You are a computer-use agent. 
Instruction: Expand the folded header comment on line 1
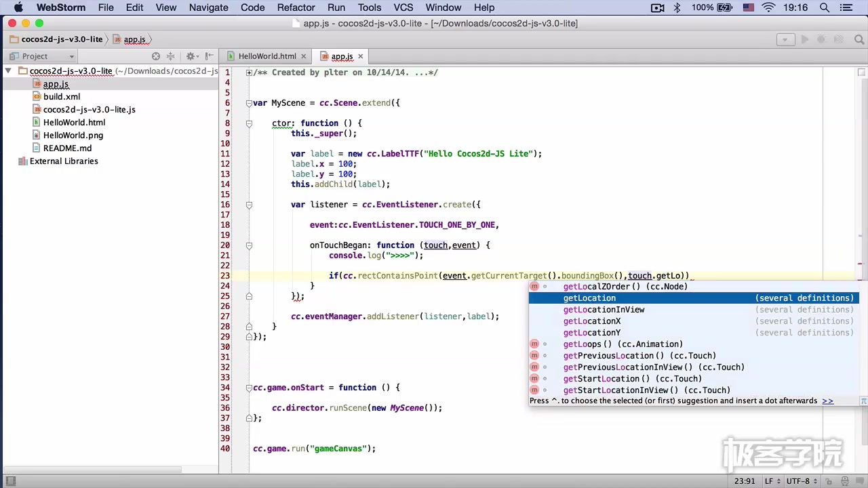[249, 73]
